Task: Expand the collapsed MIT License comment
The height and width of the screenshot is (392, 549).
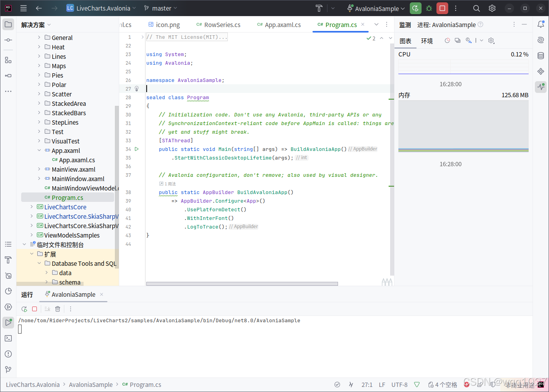Action: pos(142,37)
